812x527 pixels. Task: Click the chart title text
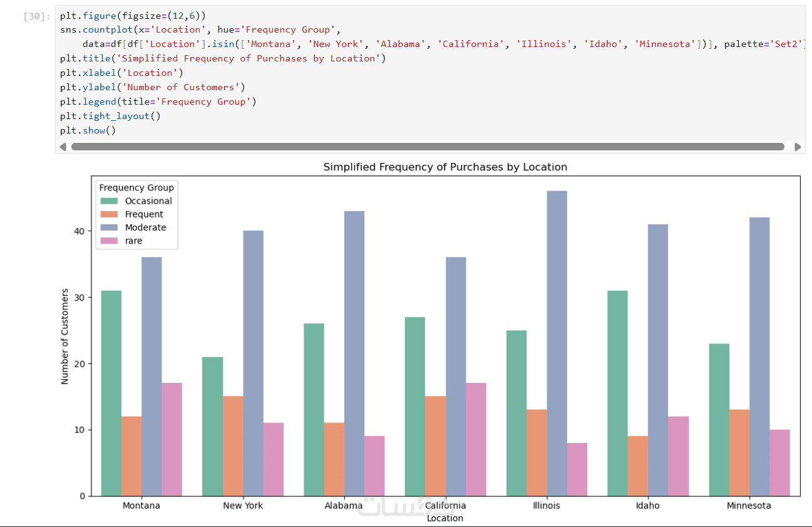click(445, 167)
